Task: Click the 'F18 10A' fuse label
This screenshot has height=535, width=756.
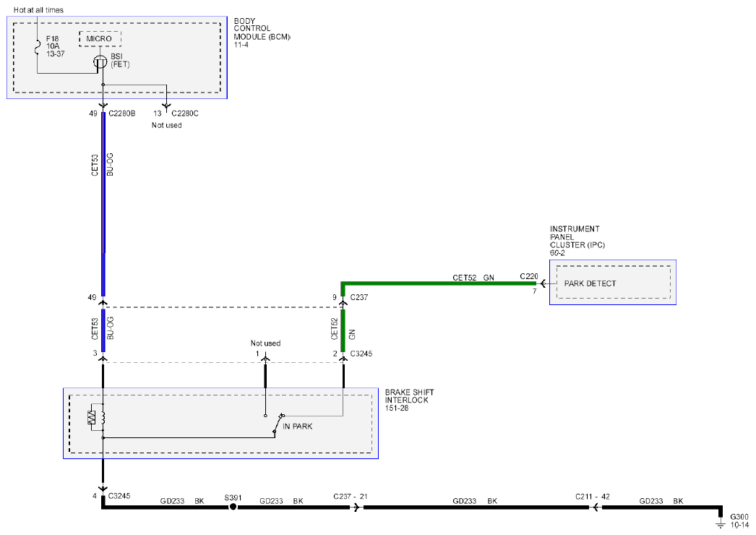Action: [53, 42]
